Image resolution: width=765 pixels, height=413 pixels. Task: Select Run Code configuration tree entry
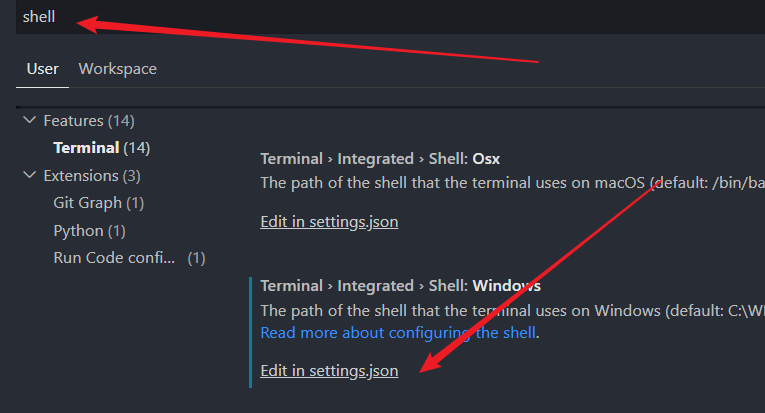pos(115,258)
